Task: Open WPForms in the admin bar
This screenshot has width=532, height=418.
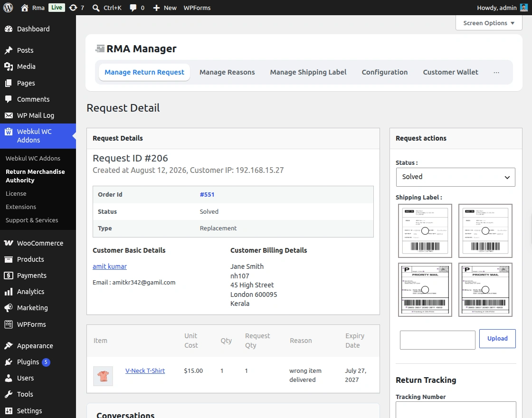Action: coord(197,8)
